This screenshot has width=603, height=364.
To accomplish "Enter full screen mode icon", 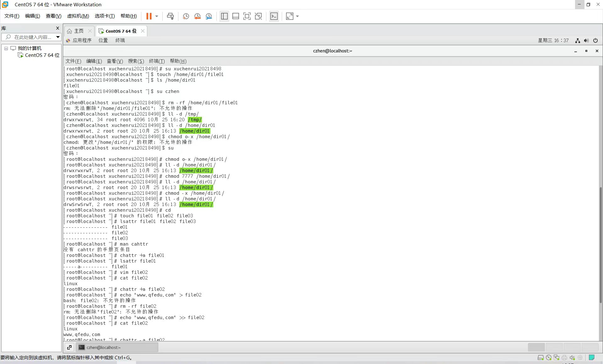I will pyautogui.click(x=247, y=16).
